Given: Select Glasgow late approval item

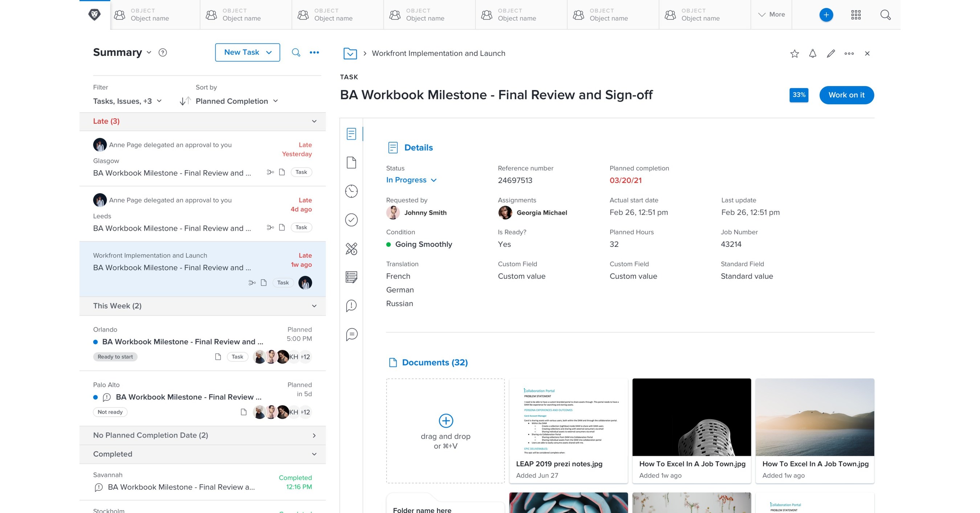Looking at the screenshot, I should 203,159.
